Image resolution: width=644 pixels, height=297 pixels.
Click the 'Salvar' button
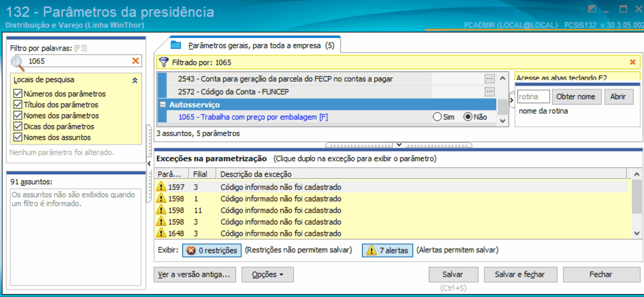tap(453, 274)
